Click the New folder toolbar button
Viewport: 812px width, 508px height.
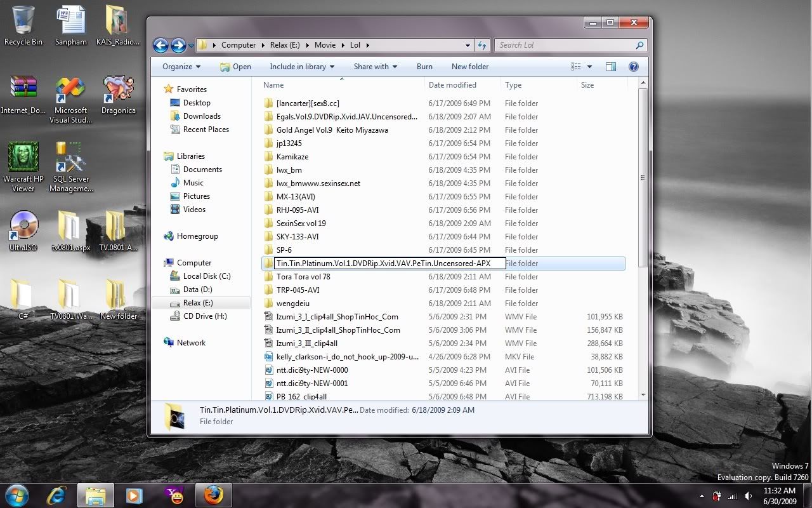(x=470, y=67)
